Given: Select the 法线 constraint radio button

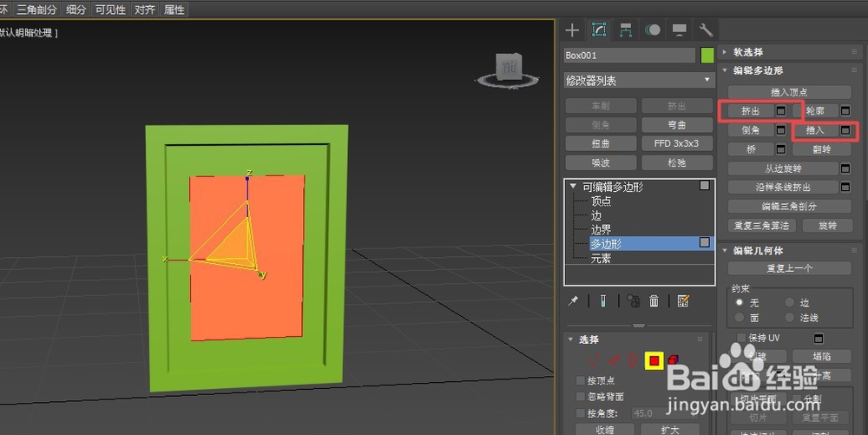Looking at the screenshot, I should [790, 318].
